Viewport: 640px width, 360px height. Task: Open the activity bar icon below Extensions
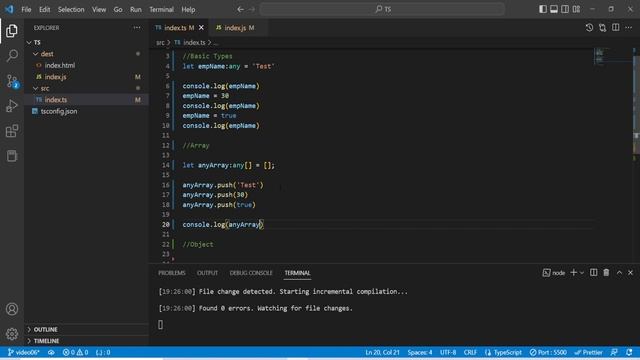coord(12,156)
